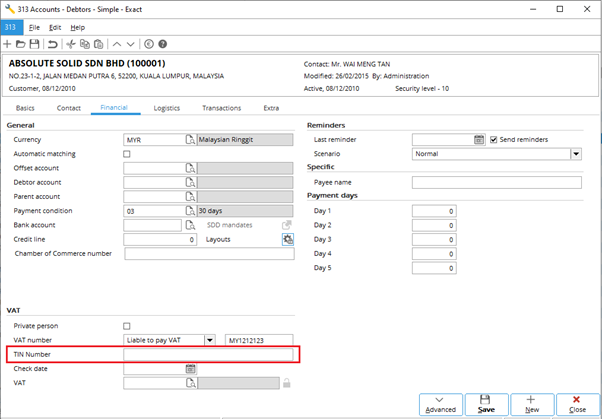602x419 pixels.
Task: Switch to the Basics tab
Action: 25,108
